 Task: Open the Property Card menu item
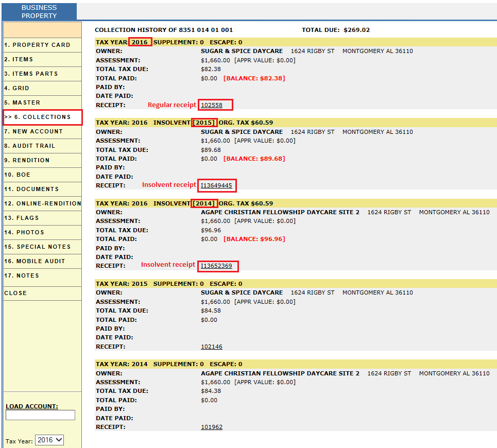(x=42, y=45)
